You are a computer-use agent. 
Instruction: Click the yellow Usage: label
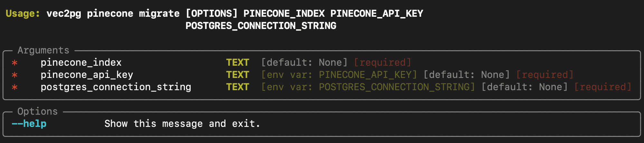tap(23, 14)
